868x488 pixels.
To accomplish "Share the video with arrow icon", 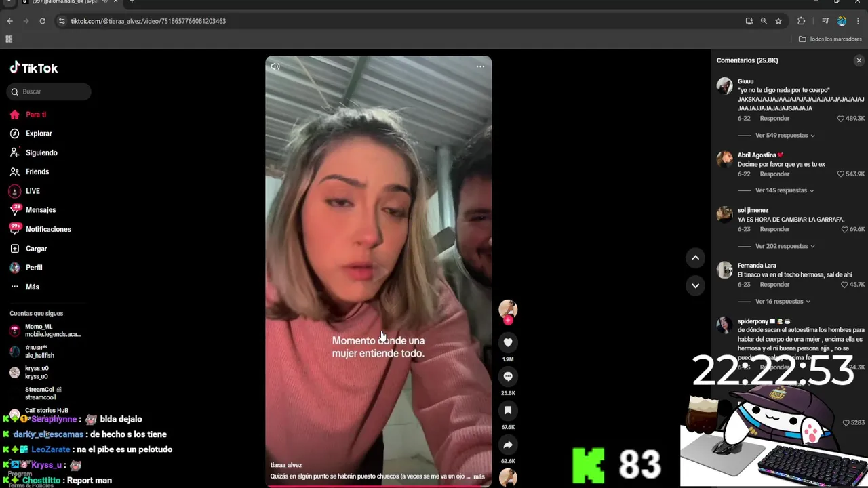I will click(508, 445).
